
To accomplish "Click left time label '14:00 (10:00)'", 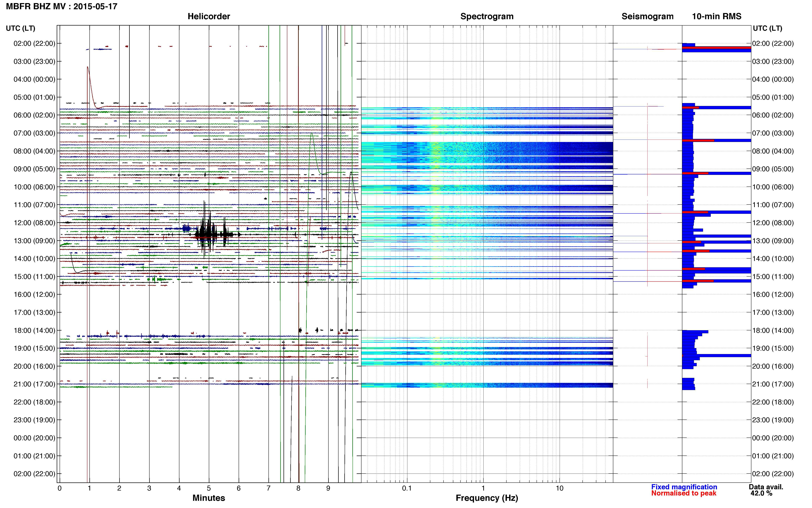I will (x=34, y=258).
